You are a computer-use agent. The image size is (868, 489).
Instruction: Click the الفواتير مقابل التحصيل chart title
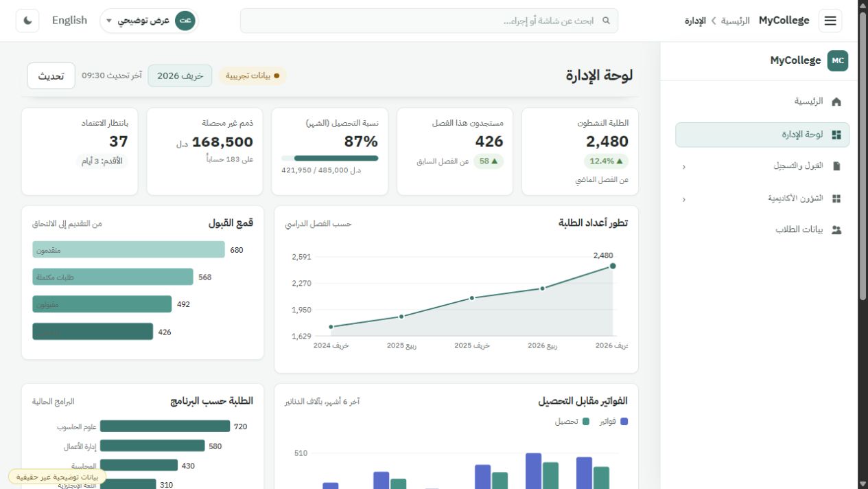pos(583,401)
